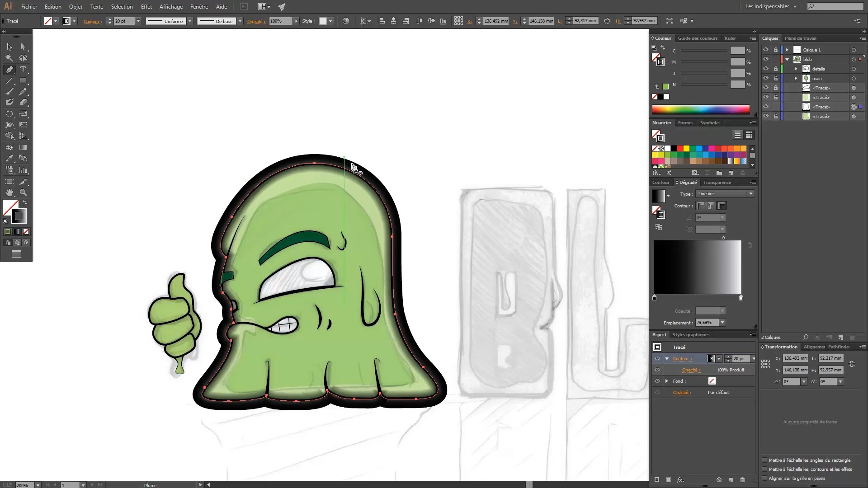Open the Objet menu
Viewport: 868px width, 488px height.
coord(75,7)
